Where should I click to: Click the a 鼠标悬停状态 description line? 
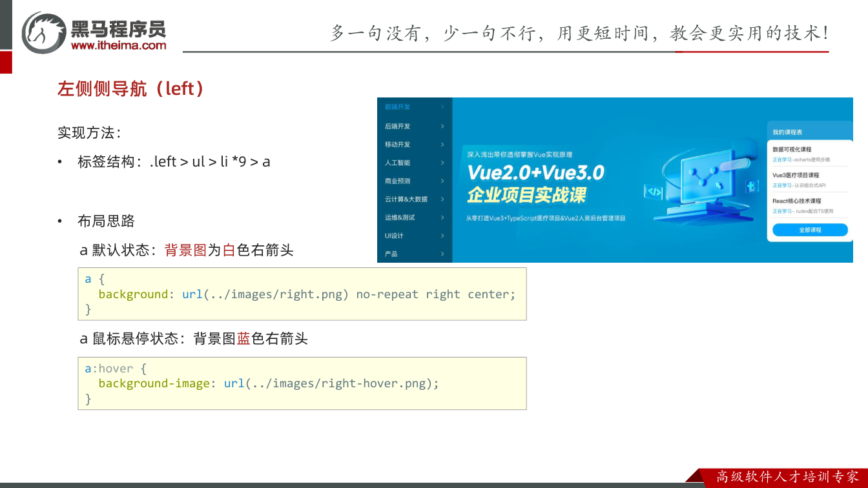194,338
